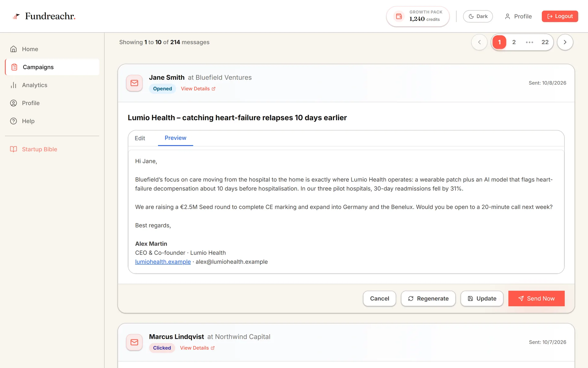Image resolution: width=588 pixels, height=368 pixels.
Task: Click the 'Sent: 10/7/2026' date text
Action: click(x=547, y=342)
